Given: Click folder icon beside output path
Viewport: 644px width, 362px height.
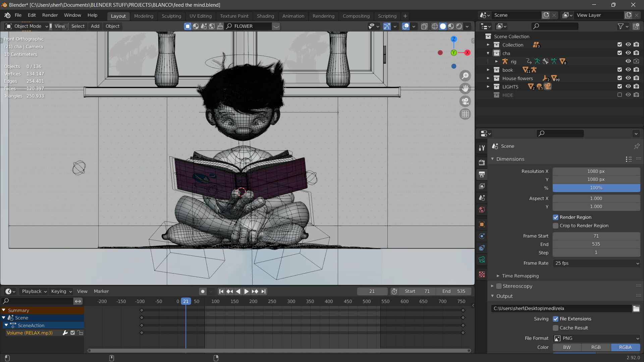Looking at the screenshot, I should pos(636,309).
